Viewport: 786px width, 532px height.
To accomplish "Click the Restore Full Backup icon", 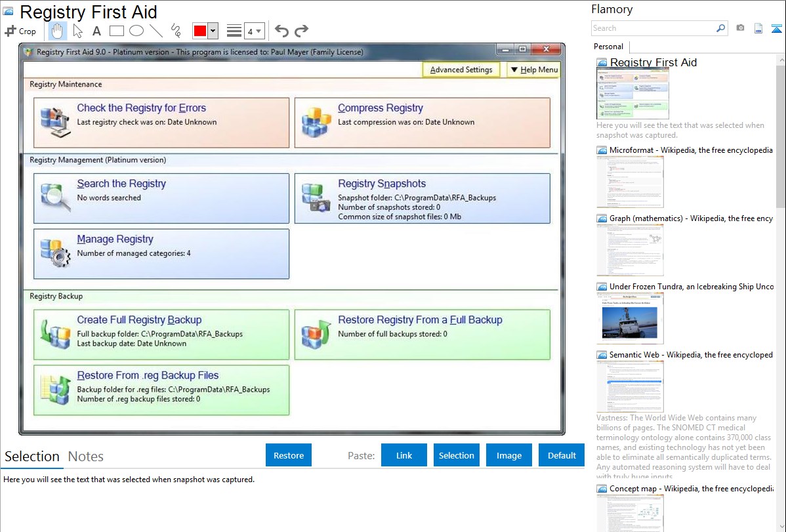I will coord(316,334).
